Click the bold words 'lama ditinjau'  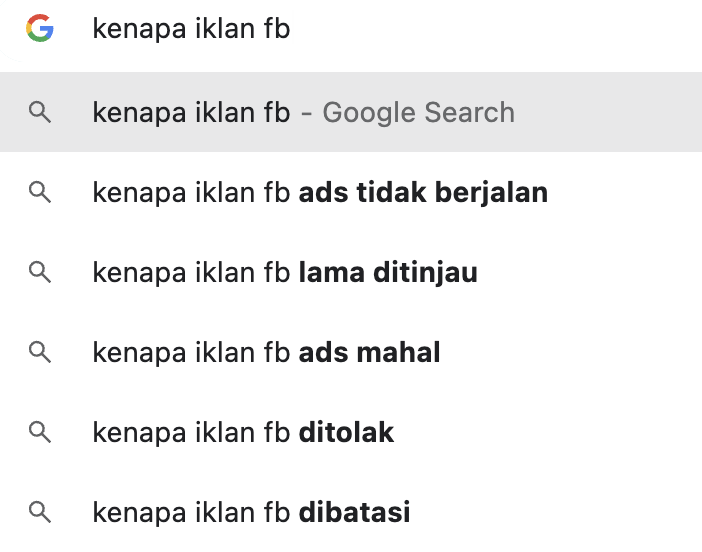click(x=388, y=272)
